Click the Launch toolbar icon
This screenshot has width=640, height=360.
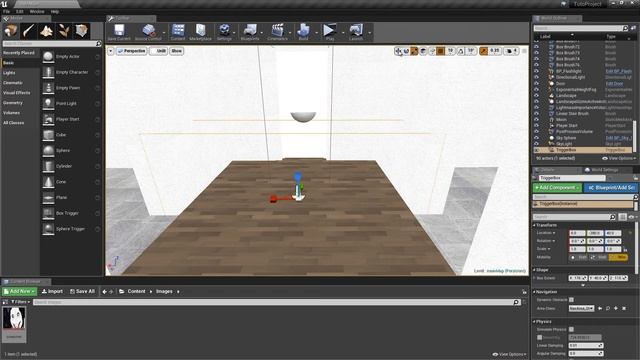point(356,32)
